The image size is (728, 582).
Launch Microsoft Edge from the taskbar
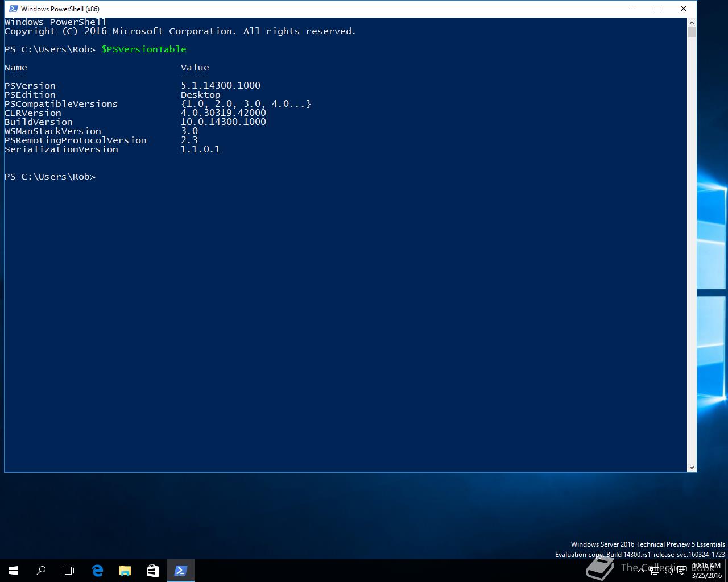97,571
